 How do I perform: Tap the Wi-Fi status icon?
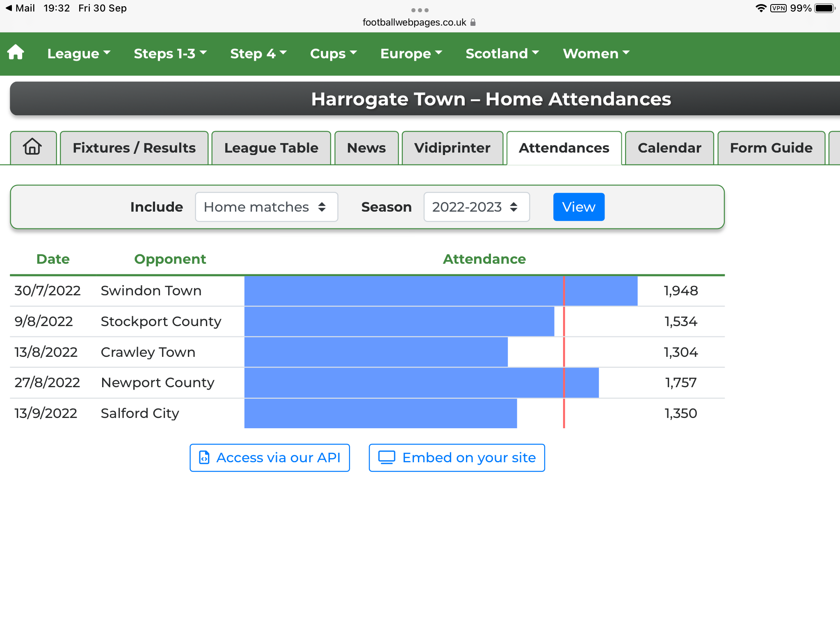click(x=761, y=8)
